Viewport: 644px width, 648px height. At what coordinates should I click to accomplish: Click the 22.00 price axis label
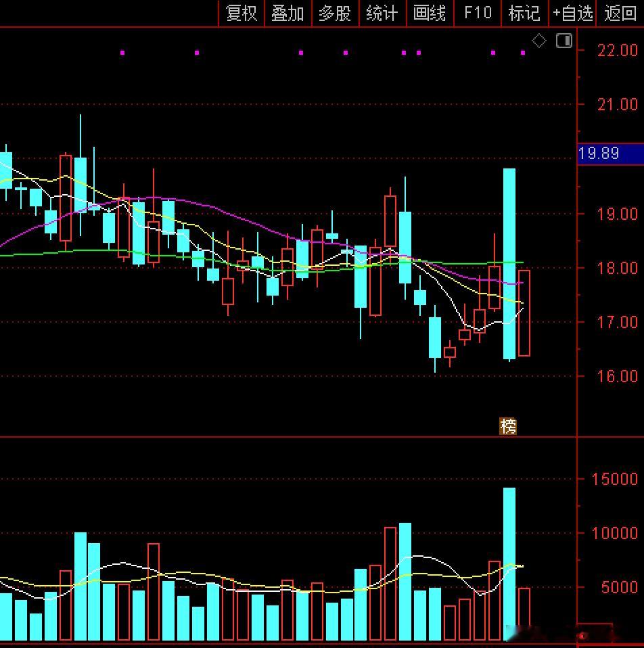[618, 51]
